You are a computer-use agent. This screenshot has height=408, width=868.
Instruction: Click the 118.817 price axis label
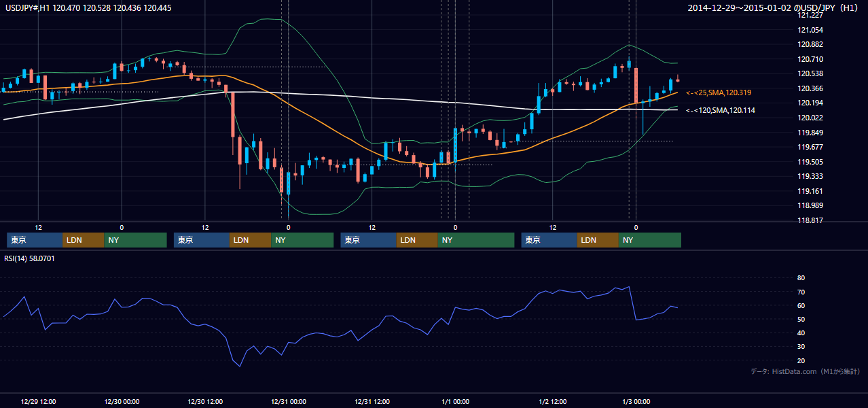tap(810, 220)
